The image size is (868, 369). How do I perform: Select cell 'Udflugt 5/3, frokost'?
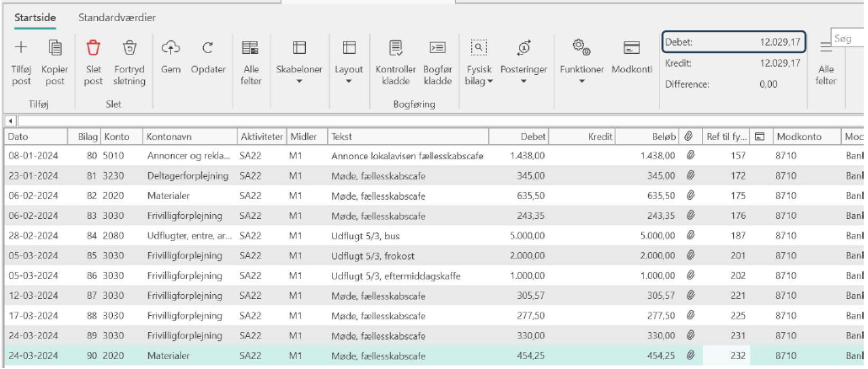408,256
